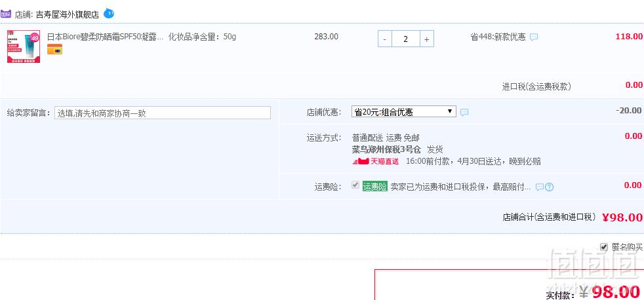This screenshot has height=300, width=644.
Task: Click the 省448:新款优惠 discount text
Action: pyautogui.click(x=498, y=37)
